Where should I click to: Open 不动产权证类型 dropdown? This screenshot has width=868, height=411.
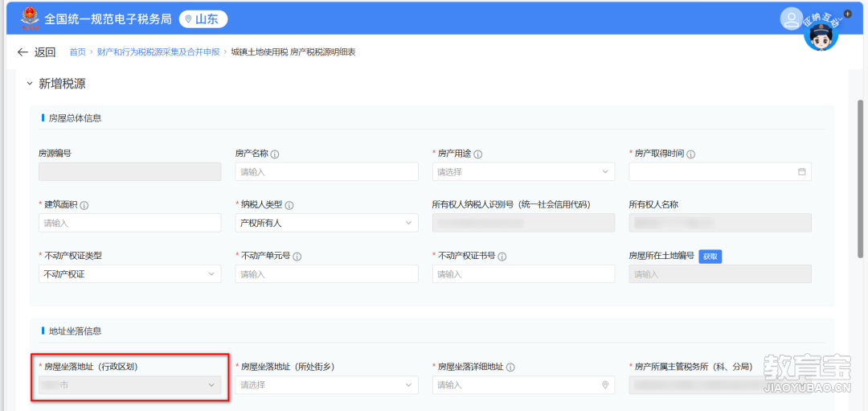tap(130, 273)
